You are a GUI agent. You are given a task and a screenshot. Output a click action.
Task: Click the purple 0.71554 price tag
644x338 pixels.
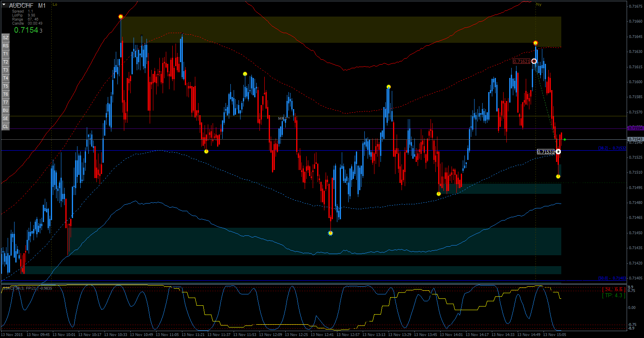pos(636,128)
